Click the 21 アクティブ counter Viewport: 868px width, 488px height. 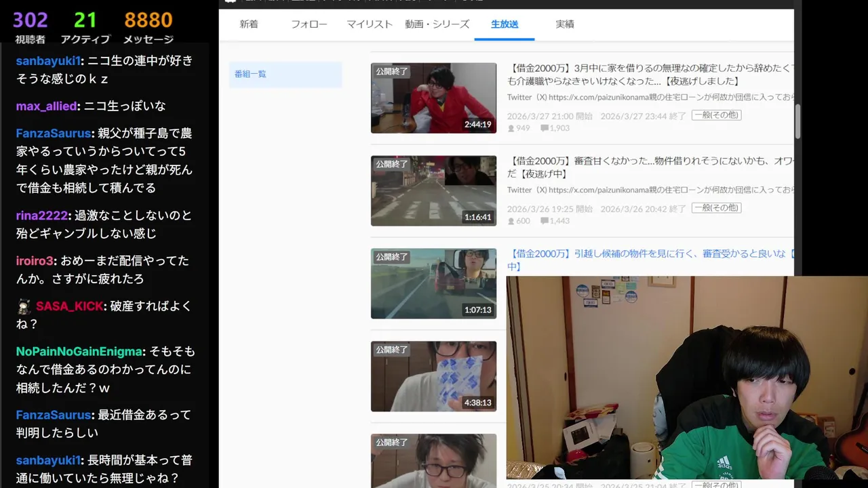[85, 27]
